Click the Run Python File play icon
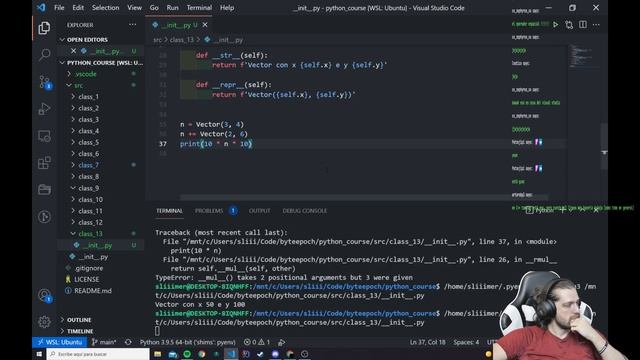 coord(556,25)
